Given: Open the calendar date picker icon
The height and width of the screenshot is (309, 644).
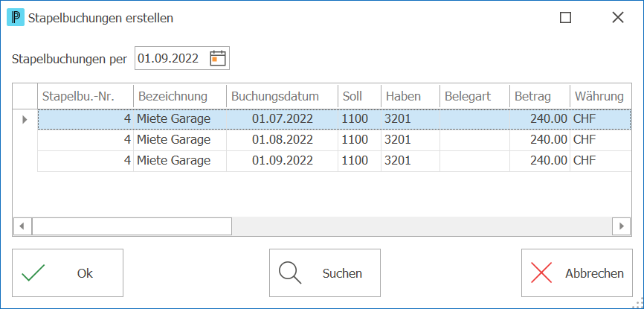Looking at the screenshot, I should click(218, 58).
